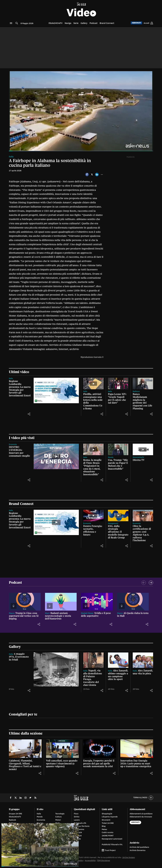Open the Naviga menu
This screenshot has height=868, width=162.
pos(68,23)
